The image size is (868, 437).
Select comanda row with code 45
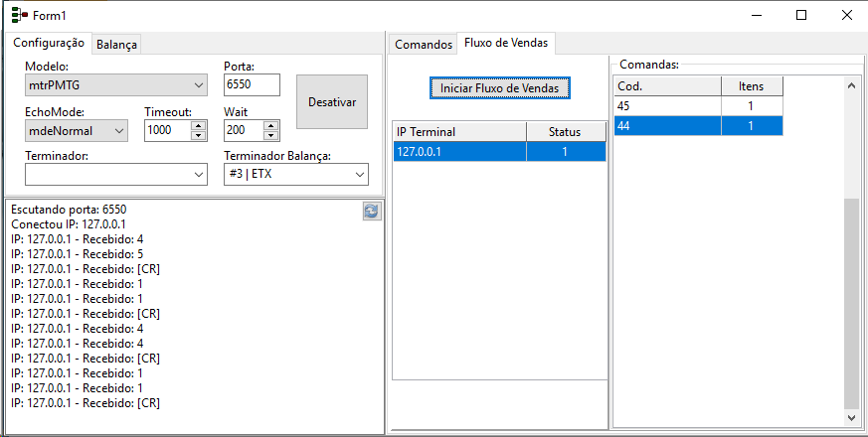pos(699,105)
